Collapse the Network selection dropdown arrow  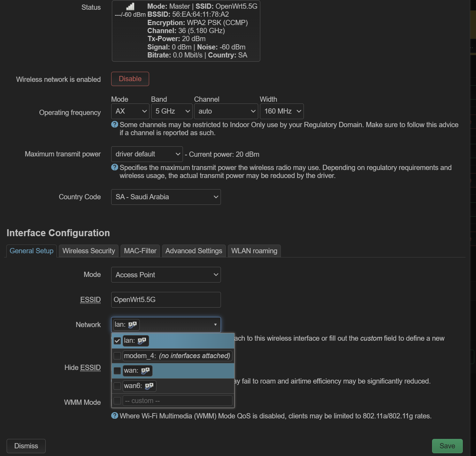(215, 325)
